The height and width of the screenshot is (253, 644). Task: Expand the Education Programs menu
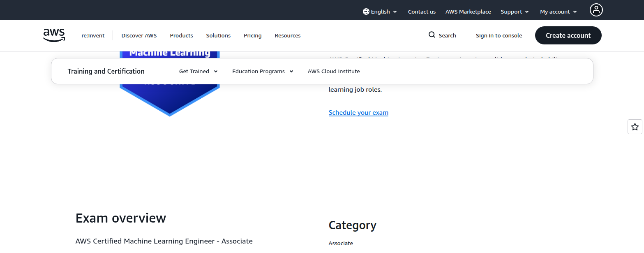(263, 71)
